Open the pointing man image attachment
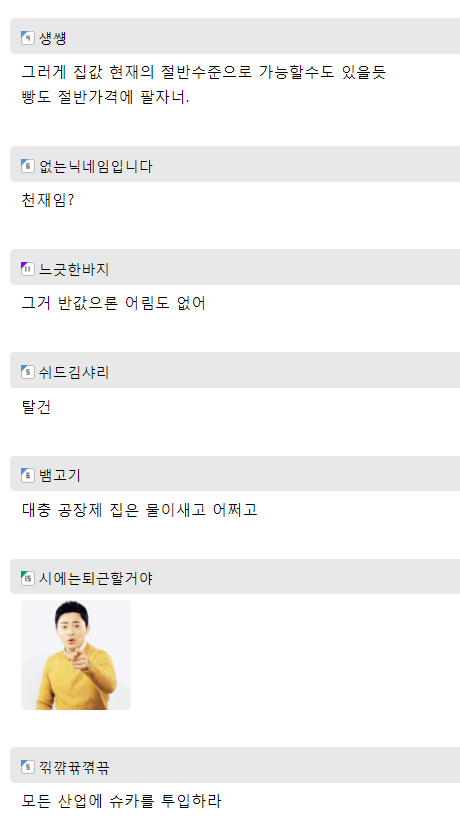Viewport: 460px width, 836px height. tap(76, 655)
